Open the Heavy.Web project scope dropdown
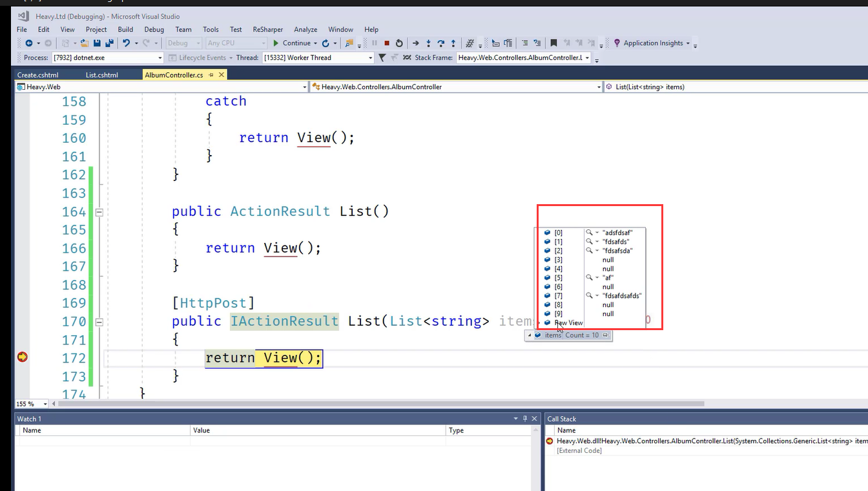 tap(305, 87)
